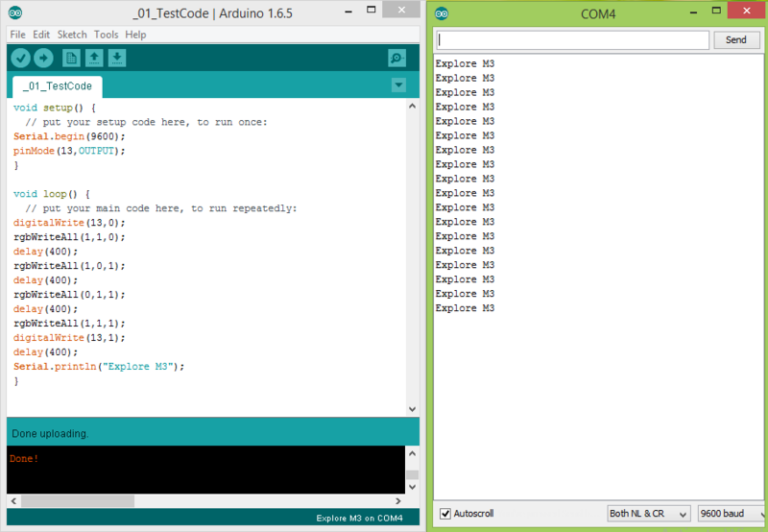Click the console horizontal scrollbar thumb
The width and height of the screenshot is (768, 532).
78,500
